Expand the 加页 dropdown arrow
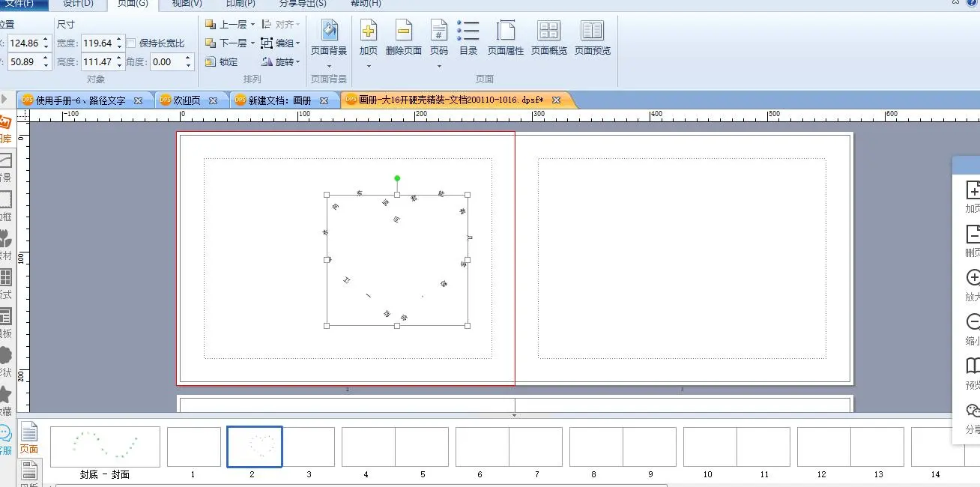 pyautogui.click(x=369, y=66)
